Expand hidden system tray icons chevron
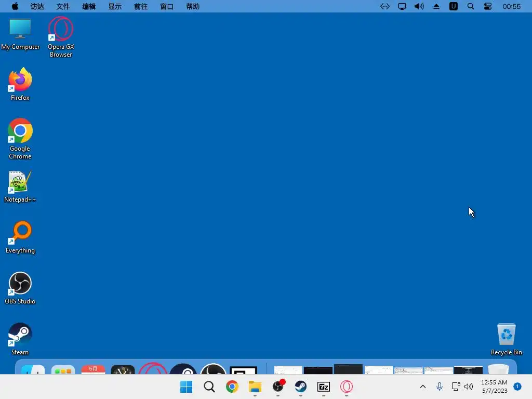This screenshot has height=399, width=532. click(423, 387)
